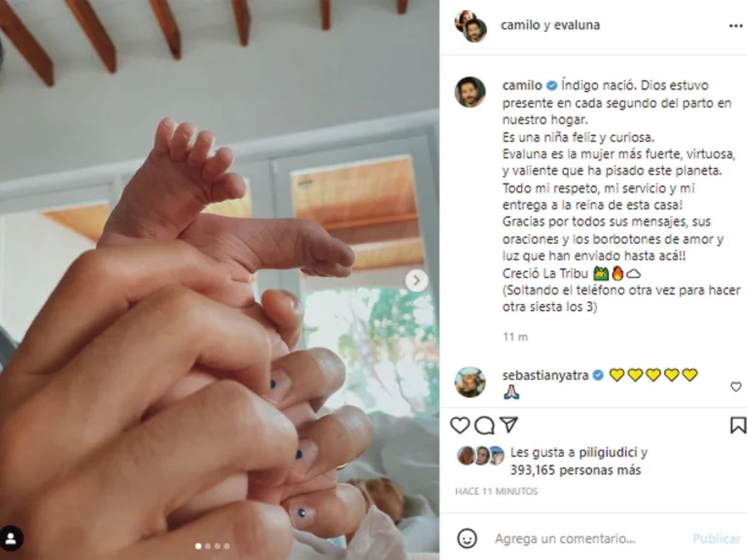This screenshot has height=560, width=747.
Task: Like the post with the heart icon
Action: 460,426
